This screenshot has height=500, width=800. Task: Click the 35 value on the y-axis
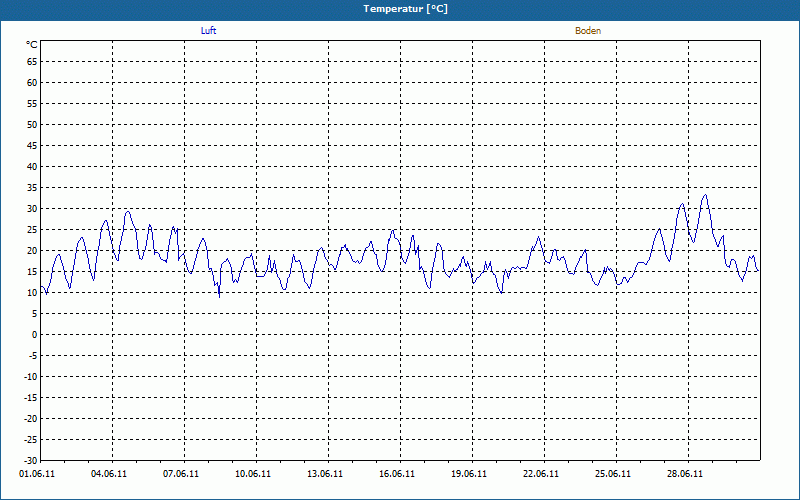(x=32, y=188)
